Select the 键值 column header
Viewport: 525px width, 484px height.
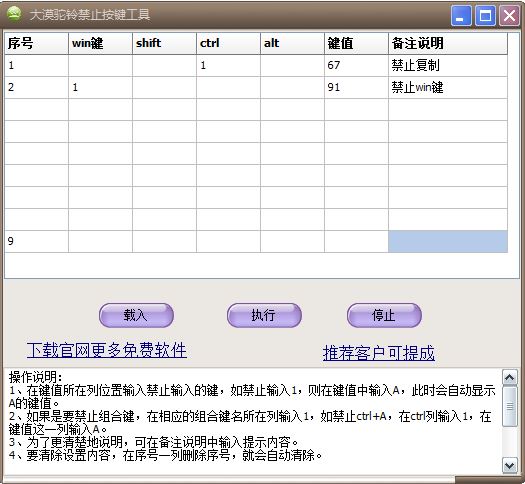click(x=356, y=43)
